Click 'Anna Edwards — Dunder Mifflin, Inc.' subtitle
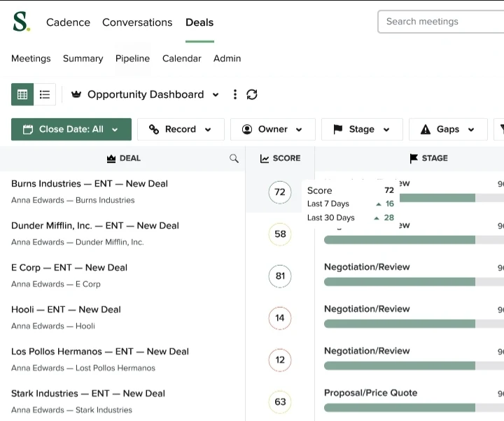 tap(78, 242)
